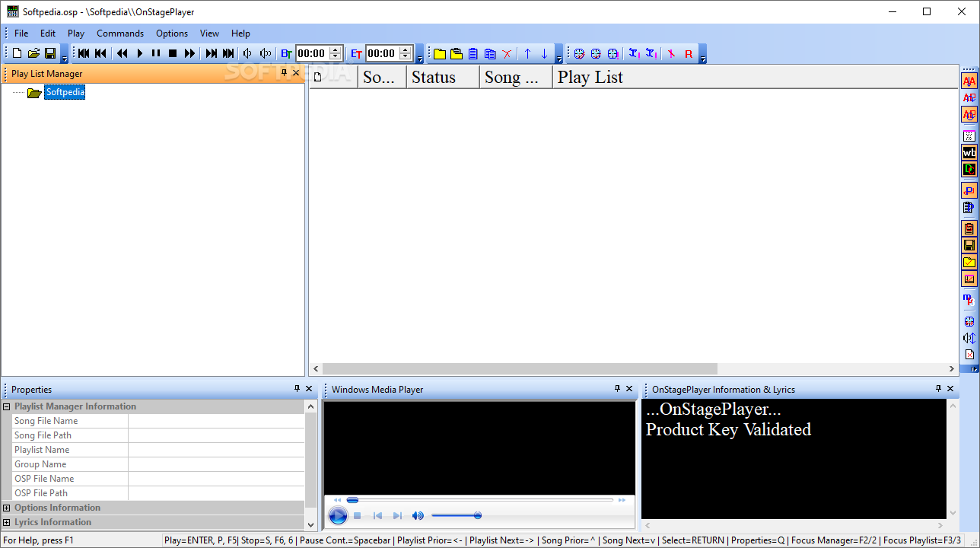Click the BT begin time icon

tap(286, 53)
